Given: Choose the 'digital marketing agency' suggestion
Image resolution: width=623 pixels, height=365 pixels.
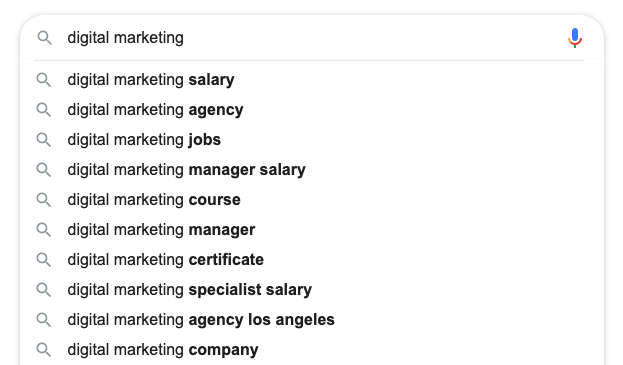Looking at the screenshot, I should point(312,110).
